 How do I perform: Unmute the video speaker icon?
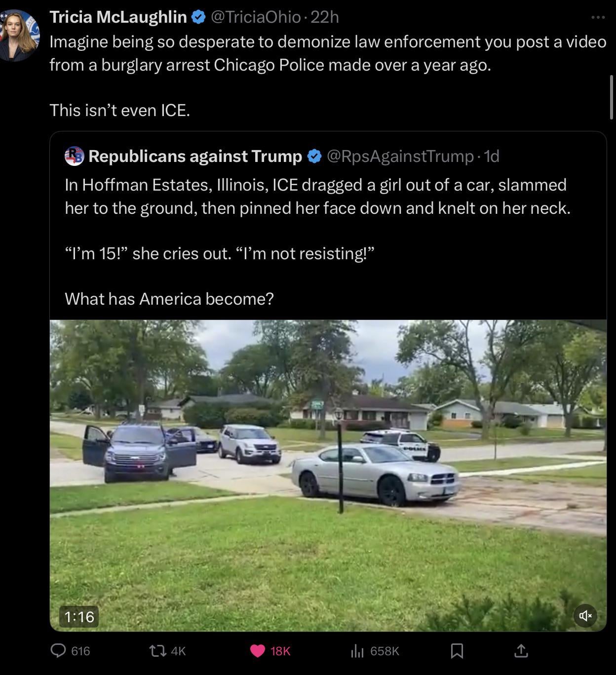[585, 615]
